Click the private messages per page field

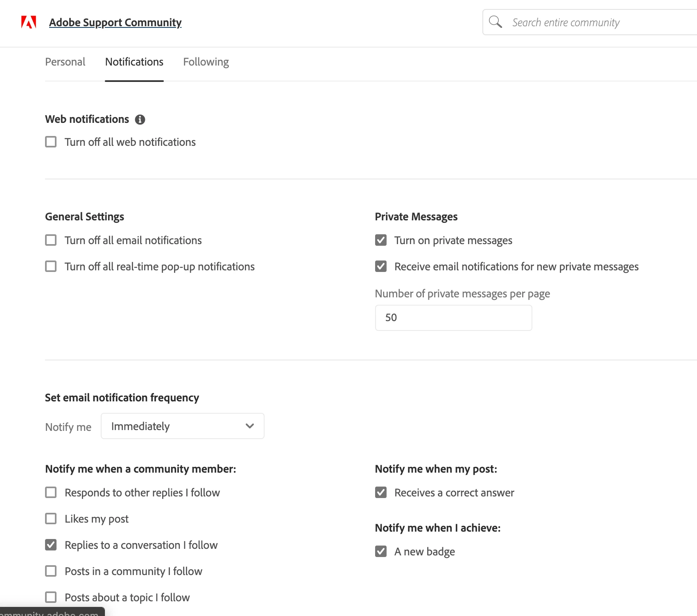(x=453, y=317)
